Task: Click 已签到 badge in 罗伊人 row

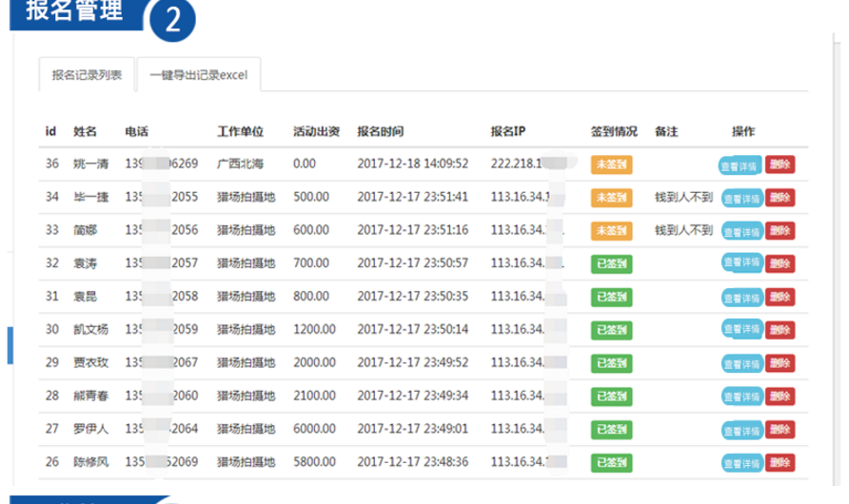Action: (611, 430)
